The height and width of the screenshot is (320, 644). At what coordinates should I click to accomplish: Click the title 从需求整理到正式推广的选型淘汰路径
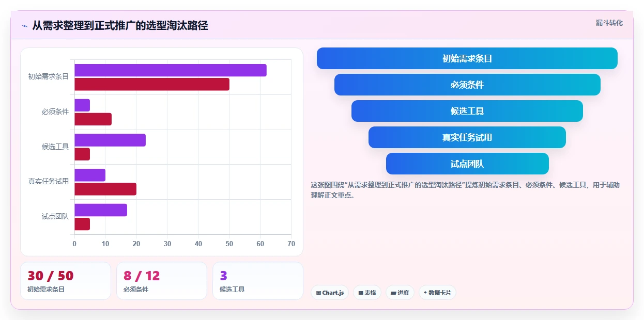click(x=120, y=25)
